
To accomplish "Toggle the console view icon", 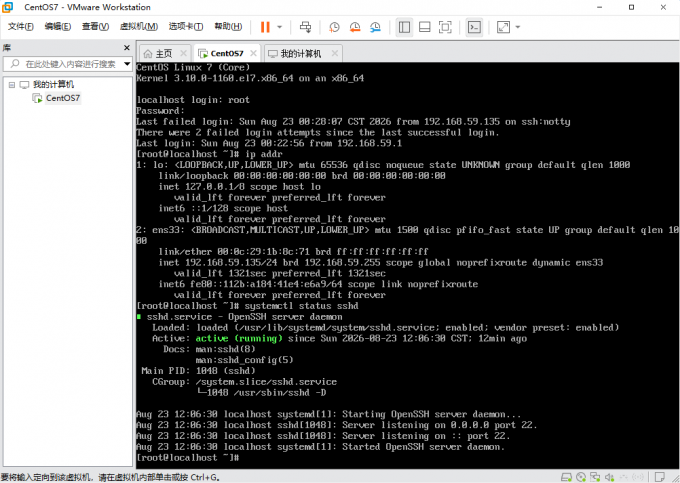I will (474, 27).
